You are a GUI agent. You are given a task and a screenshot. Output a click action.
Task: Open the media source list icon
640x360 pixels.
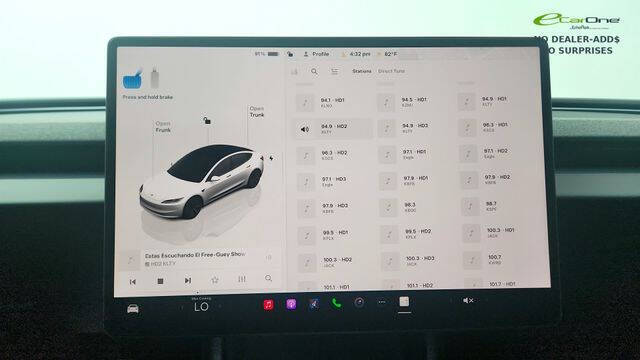click(334, 71)
